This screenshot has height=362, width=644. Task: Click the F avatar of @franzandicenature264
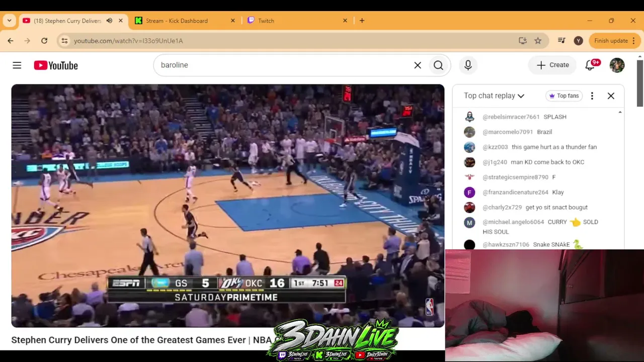click(469, 192)
